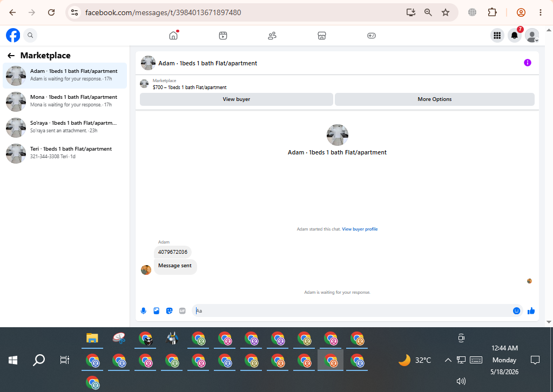Open the Windows notification center
The height and width of the screenshot is (392, 553).
(535, 360)
